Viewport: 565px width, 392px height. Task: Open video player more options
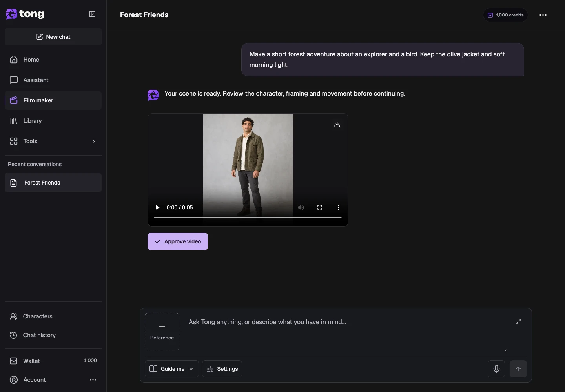click(339, 207)
